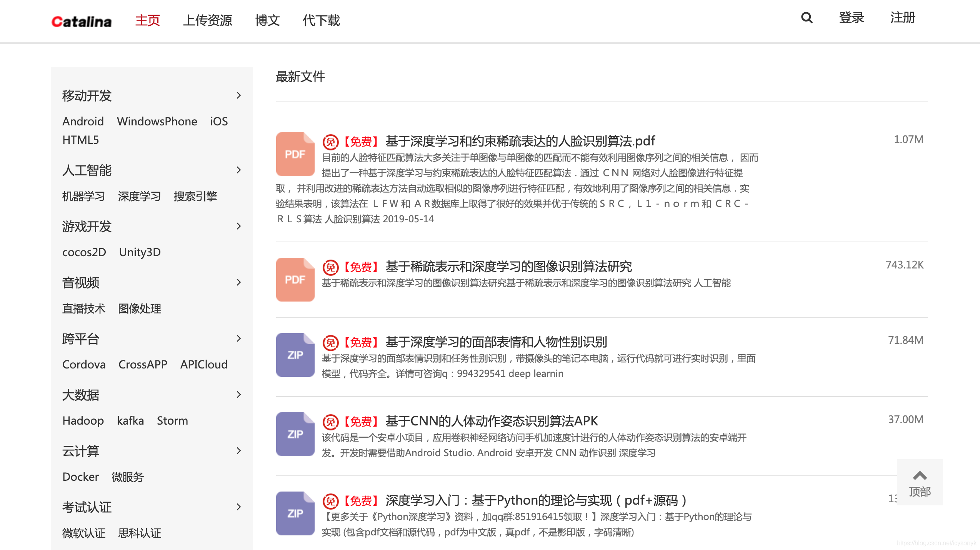This screenshot has height=550, width=980.
Task: Click free badge icon beside CNN APK title
Action: coord(330,422)
